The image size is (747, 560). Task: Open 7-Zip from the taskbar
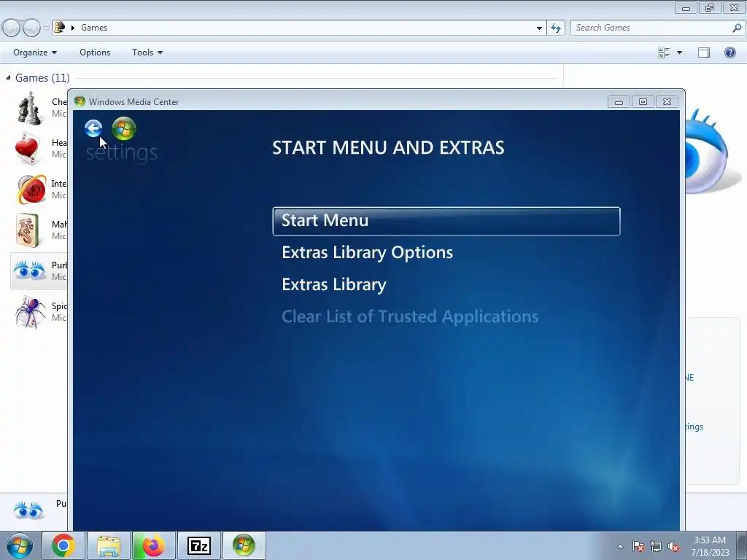click(x=198, y=545)
